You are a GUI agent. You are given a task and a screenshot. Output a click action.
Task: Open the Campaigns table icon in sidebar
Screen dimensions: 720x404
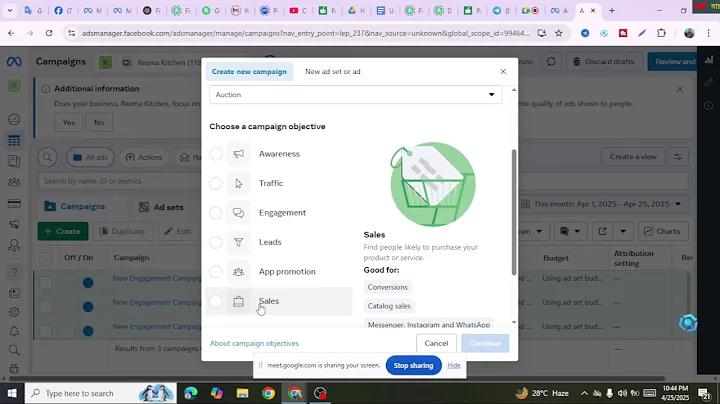[x=14, y=140]
